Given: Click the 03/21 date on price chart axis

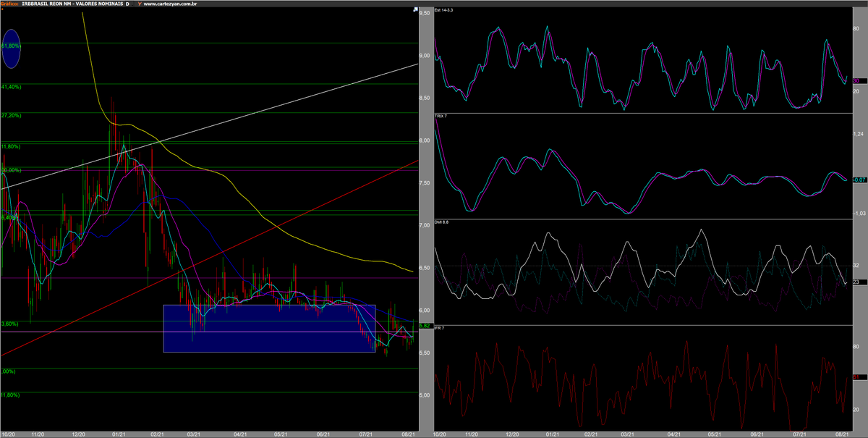Looking at the screenshot, I should coord(193,434).
